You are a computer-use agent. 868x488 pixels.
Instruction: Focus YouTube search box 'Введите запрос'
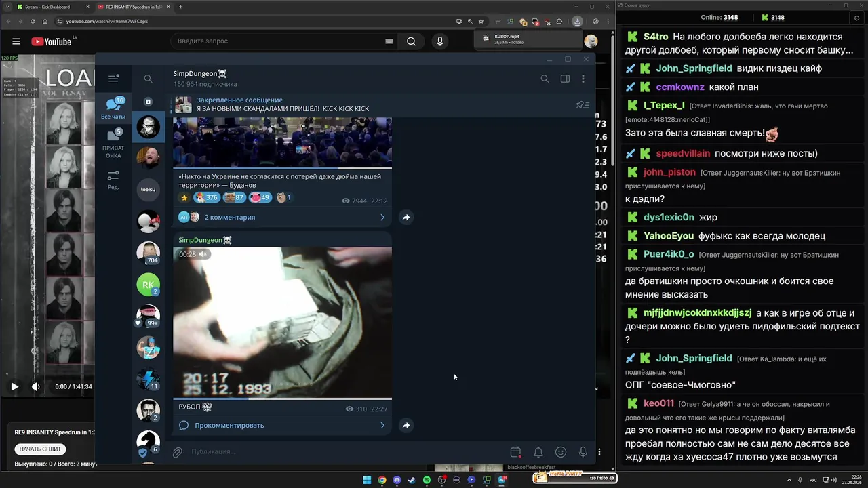point(285,41)
